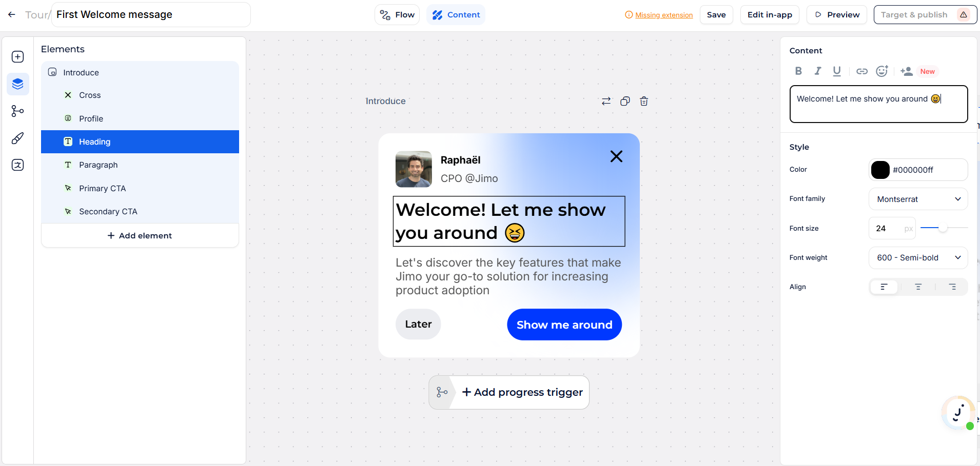Screen dimensions: 980x466
Task: Open the Font family Montserrat dropdown
Action: [918, 199]
